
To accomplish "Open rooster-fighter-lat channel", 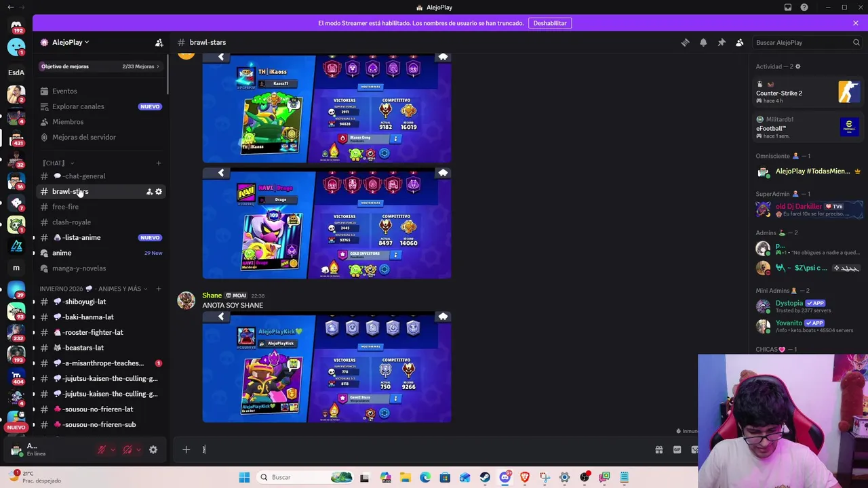I will (100, 333).
